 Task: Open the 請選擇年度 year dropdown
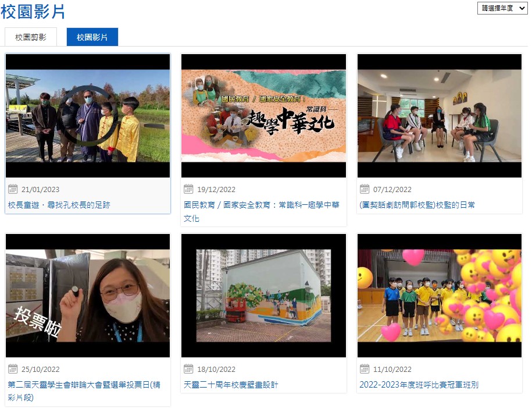[x=502, y=8]
